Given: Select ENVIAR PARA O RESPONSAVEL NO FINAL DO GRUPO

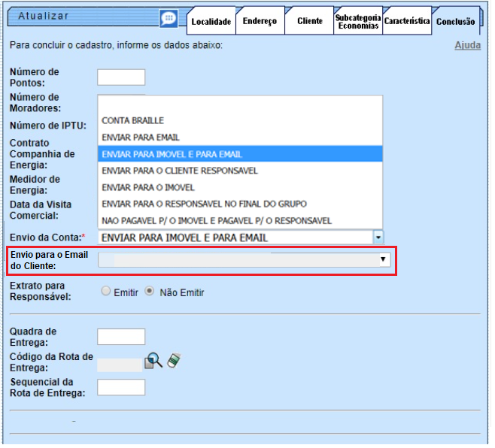Looking at the screenshot, I should [204, 204].
